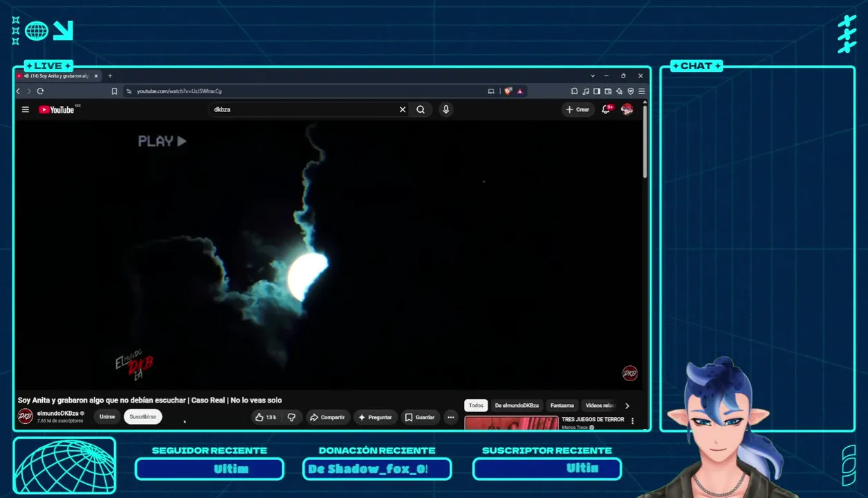Open options menu for TRES JUEGOS DE TERROR
This screenshot has height=498, width=868.
[x=632, y=421]
